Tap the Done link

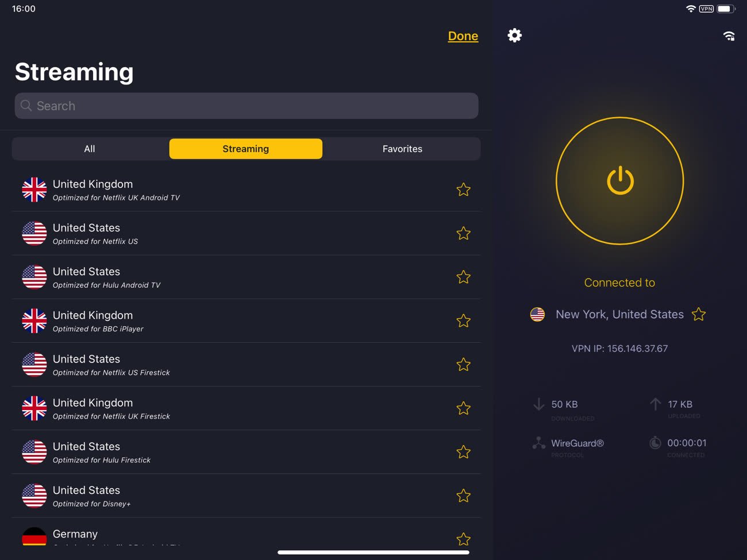click(x=463, y=36)
